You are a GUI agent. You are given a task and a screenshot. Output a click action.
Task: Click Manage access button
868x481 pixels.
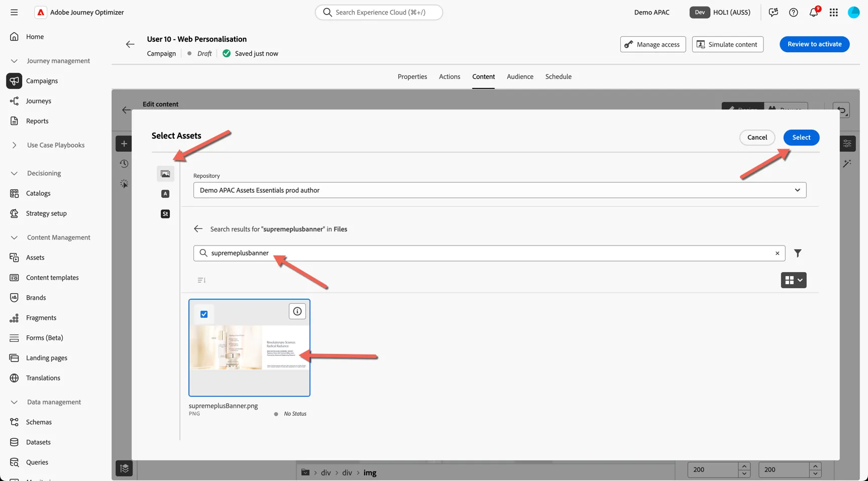point(653,44)
